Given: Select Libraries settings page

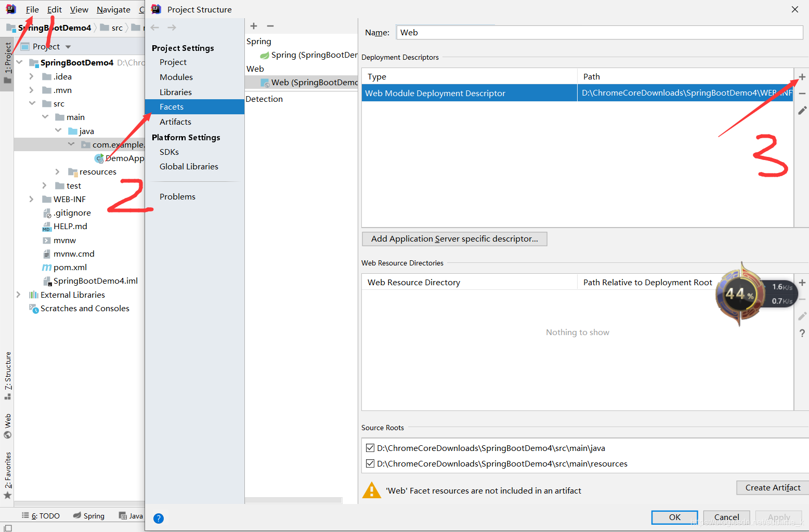Looking at the screenshot, I should coord(176,92).
